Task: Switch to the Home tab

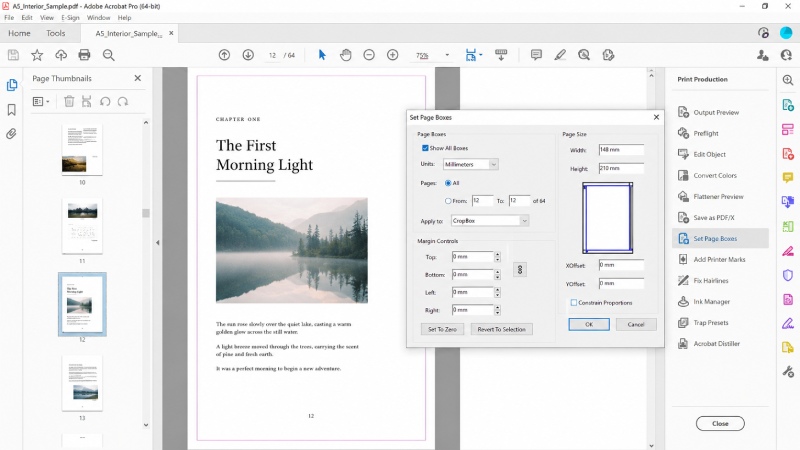Action: coord(19,33)
